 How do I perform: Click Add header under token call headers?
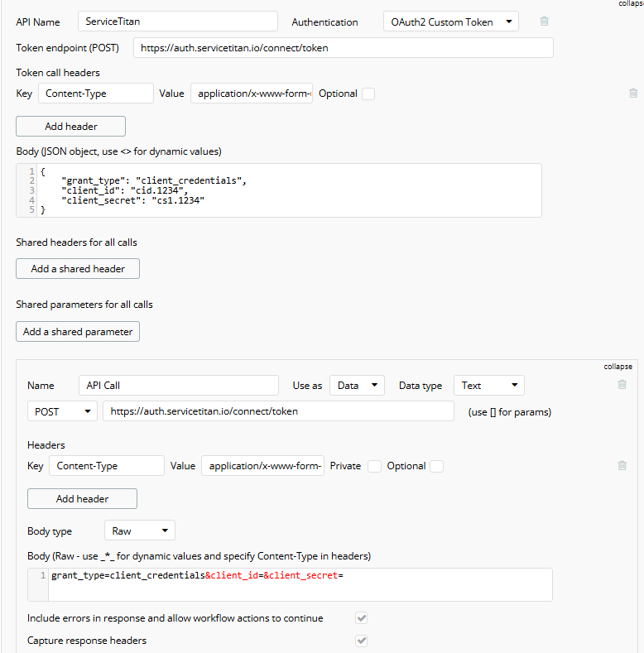70,127
